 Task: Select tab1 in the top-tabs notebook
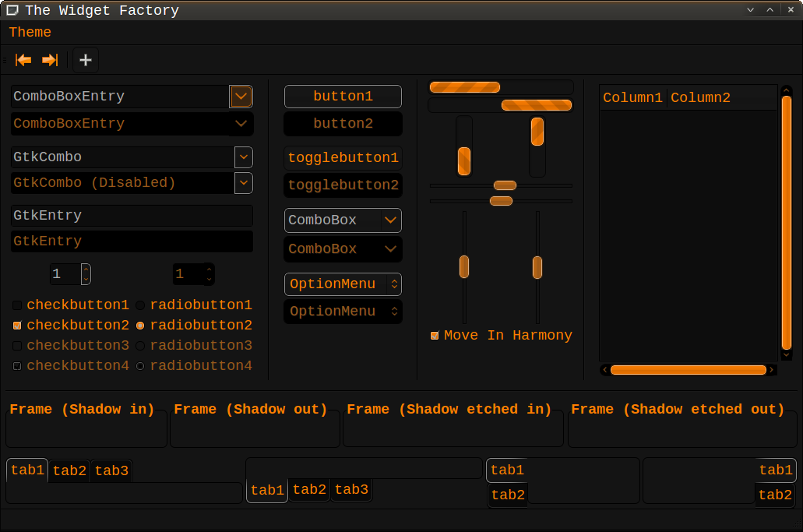pos(27,470)
